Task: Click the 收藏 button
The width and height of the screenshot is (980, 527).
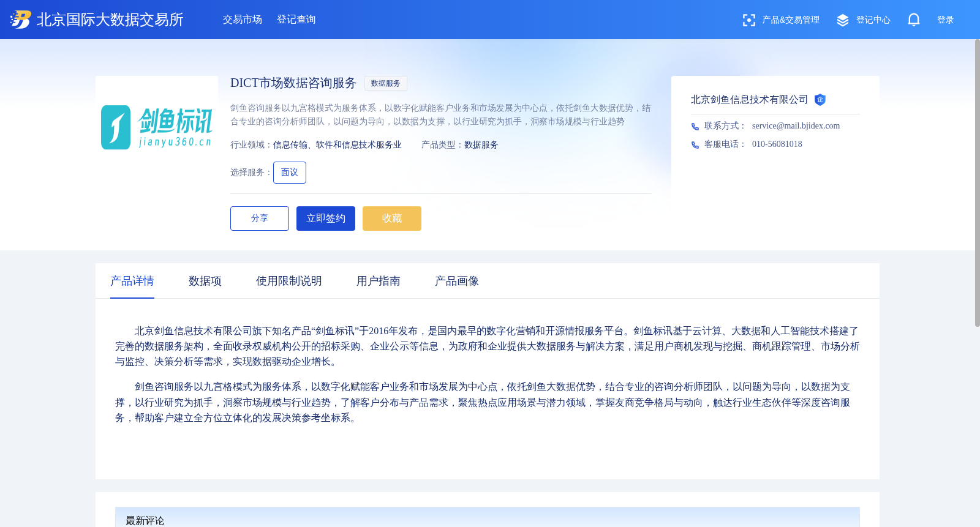Action: click(x=392, y=219)
